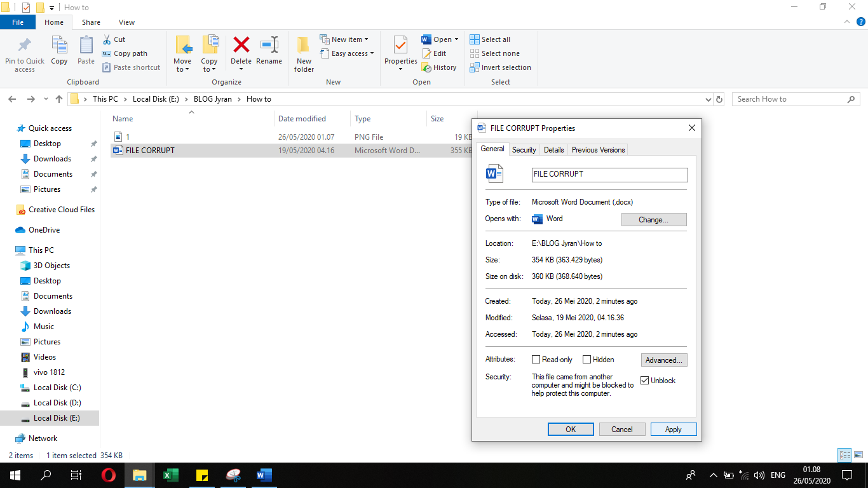Image resolution: width=868 pixels, height=488 pixels.
Task: Switch to the Share ribbon tab
Action: click(x=91, y=22)
